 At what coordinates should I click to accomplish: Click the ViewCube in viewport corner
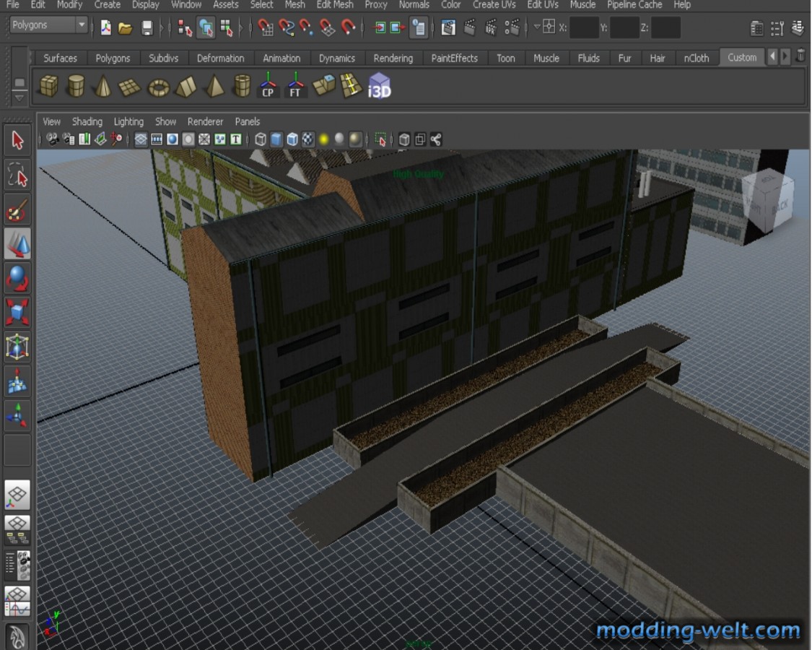(768, 200)
